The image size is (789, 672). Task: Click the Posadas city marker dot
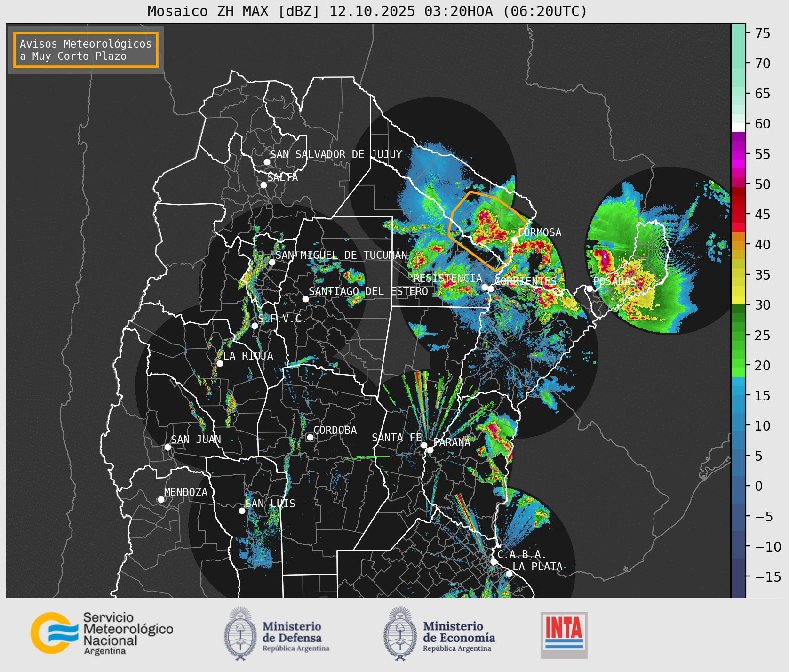[x=590, y=288]
